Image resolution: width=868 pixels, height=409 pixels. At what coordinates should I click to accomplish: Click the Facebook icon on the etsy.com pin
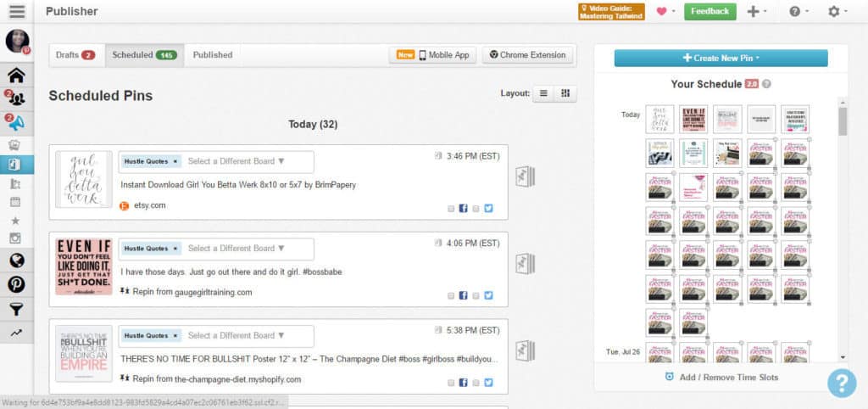click(x=464, y=209)
